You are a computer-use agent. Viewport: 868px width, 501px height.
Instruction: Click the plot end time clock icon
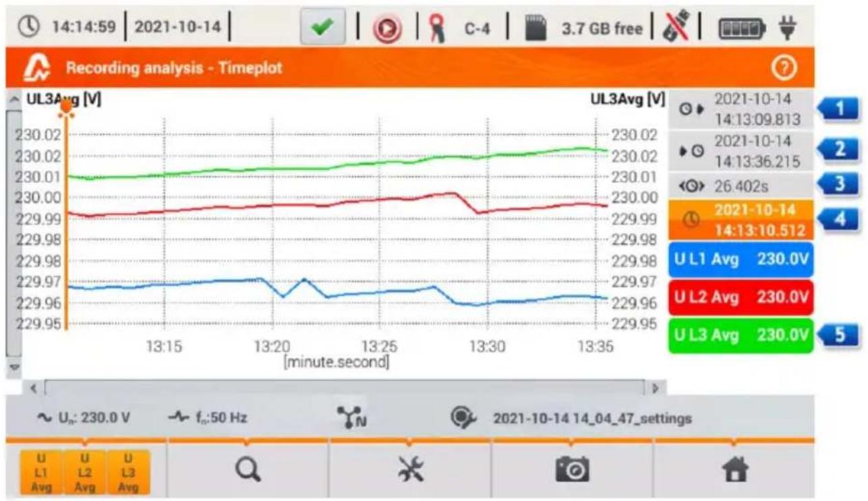click(x=690, y=152)
